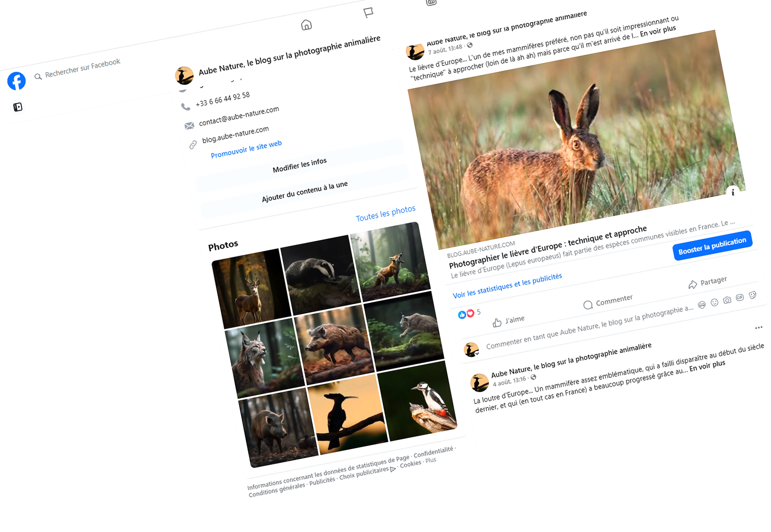Select the avatar sticker icon
This screenshot has height=532, width=771.
pyautogui.click(x=702, y=304)
